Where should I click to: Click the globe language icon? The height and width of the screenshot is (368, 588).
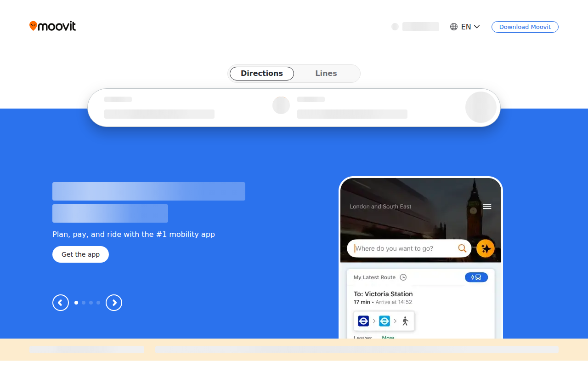454,27
